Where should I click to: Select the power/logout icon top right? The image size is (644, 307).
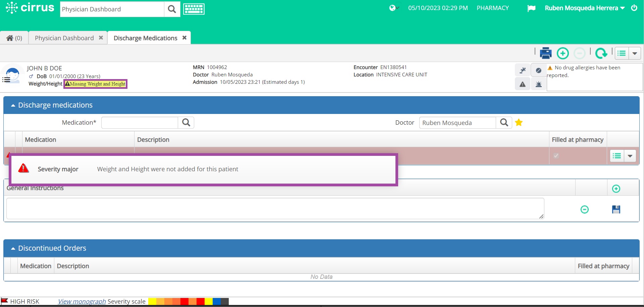click(x=634, y=8)
